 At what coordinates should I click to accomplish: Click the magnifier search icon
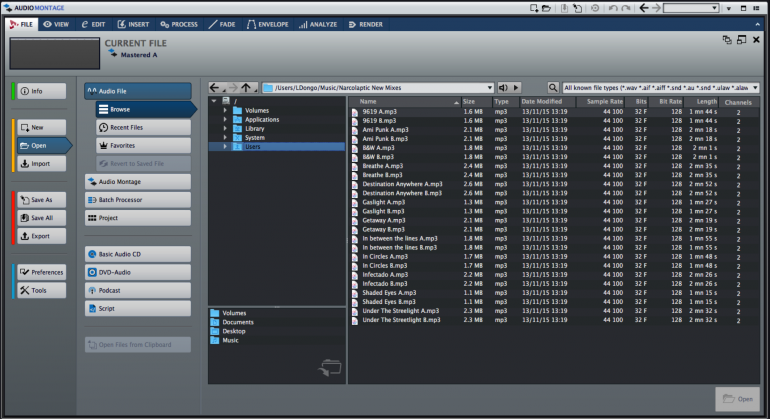tap(553, 87)
